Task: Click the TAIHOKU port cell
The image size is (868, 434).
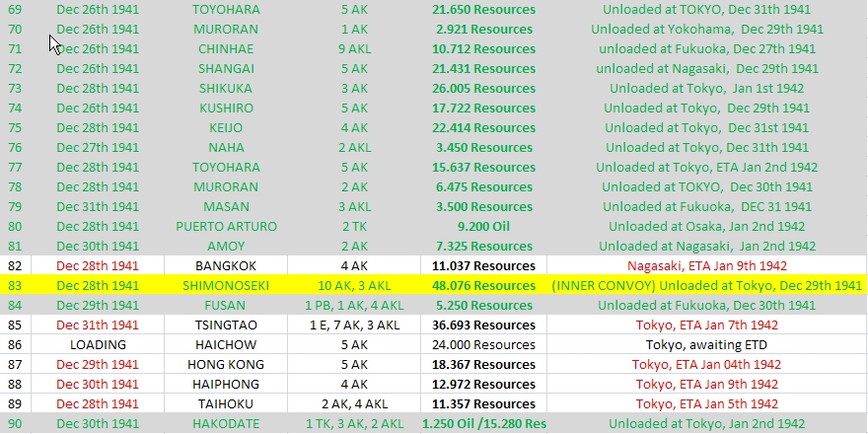Action: coord(226,404)
